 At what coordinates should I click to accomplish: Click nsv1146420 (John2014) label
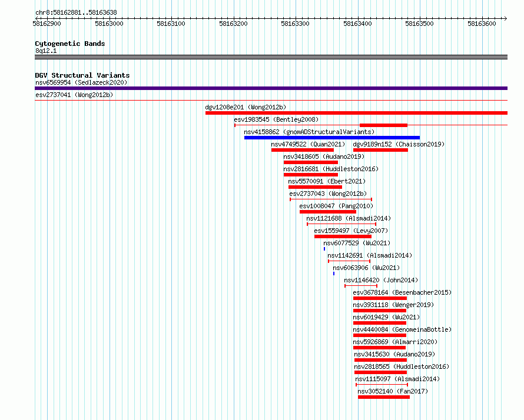click(381, 280)
